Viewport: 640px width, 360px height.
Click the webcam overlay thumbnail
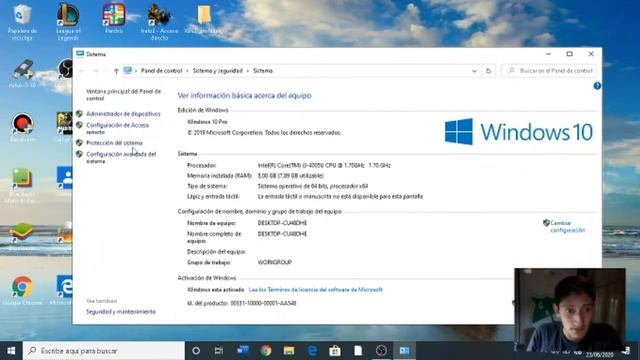point(570,310)
